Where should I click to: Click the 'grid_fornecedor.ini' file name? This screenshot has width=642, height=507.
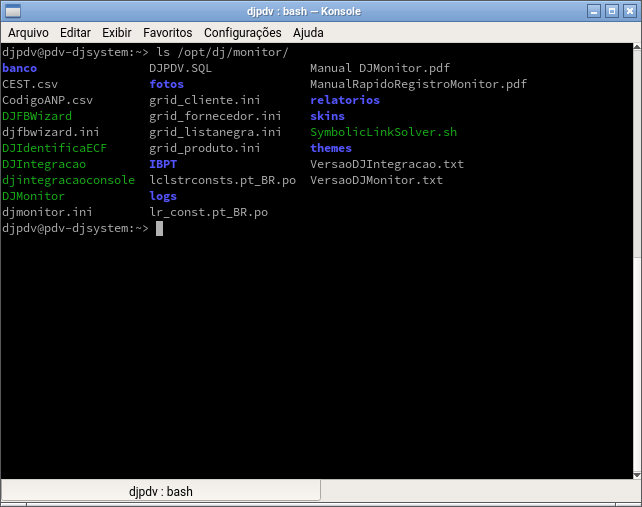pyautogui.click(x=215, y=116)
